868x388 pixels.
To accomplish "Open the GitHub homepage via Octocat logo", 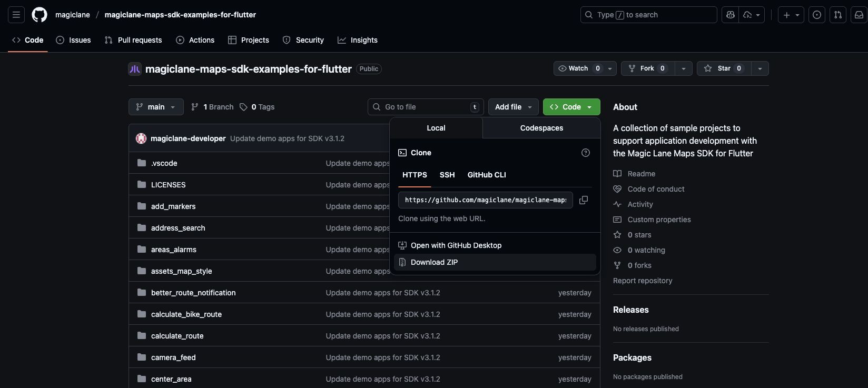I will coord(40,15).
